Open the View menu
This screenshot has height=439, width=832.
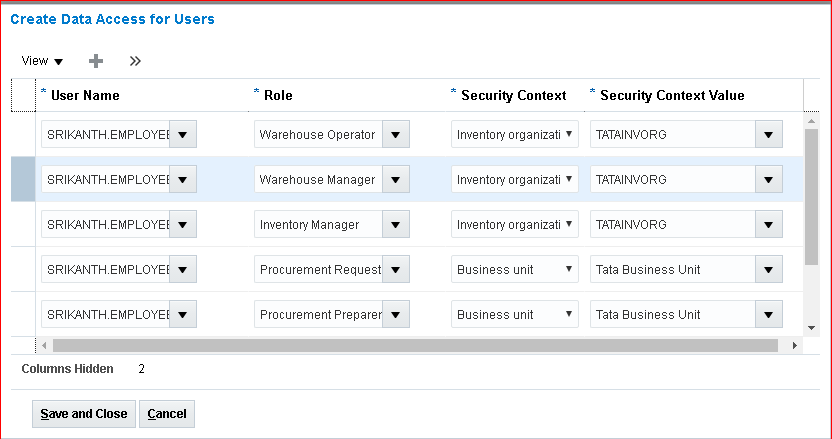point(42,61)
